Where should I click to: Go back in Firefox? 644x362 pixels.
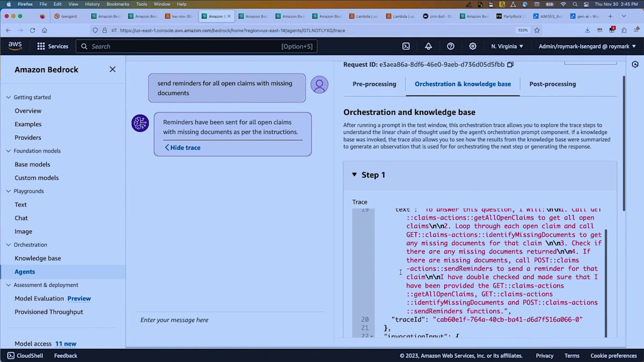(x=8, y=31)
